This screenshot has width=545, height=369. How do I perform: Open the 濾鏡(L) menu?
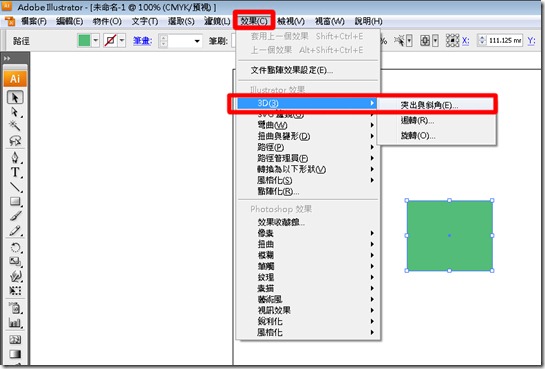[217, 21]
